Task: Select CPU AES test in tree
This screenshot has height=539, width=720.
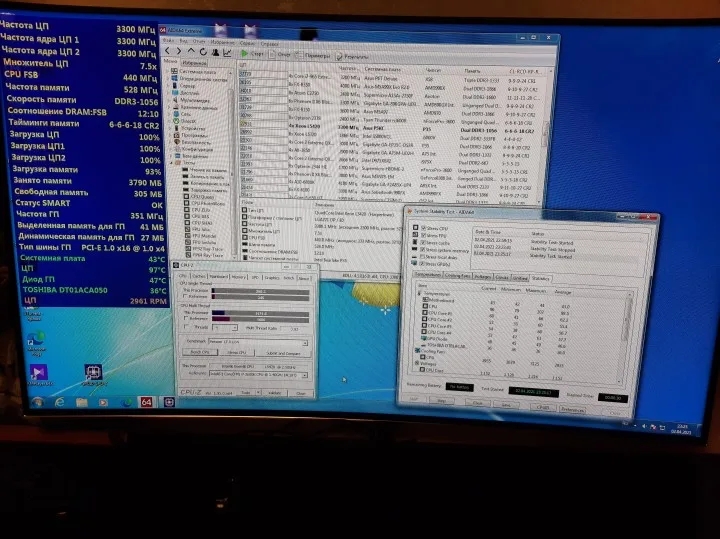Action: [x=197, y=216]
